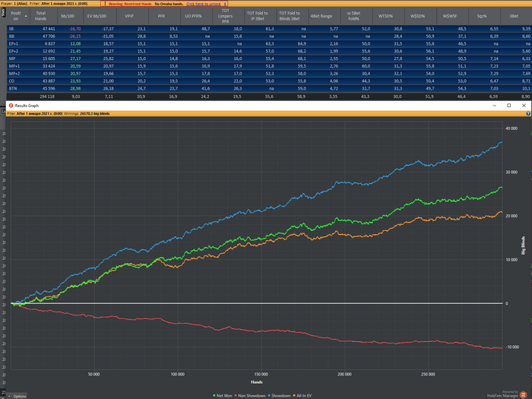Click the green Net Won color marker

pyautogui.click(x=214, y=396)
